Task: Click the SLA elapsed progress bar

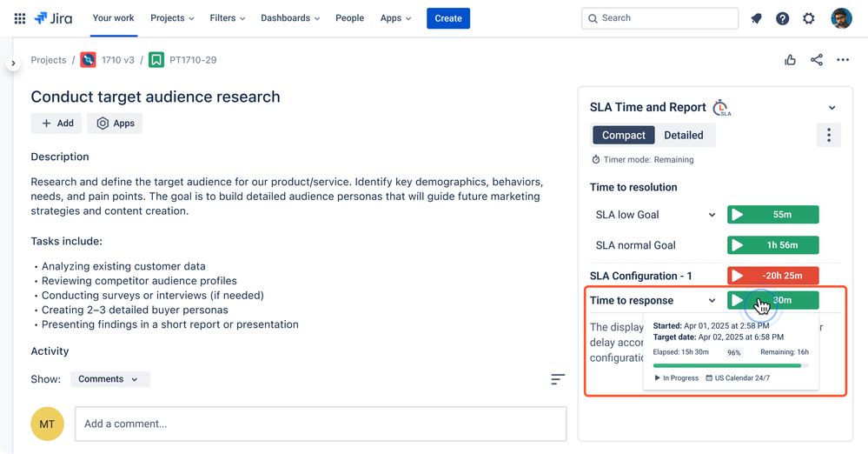Action: 731,366
